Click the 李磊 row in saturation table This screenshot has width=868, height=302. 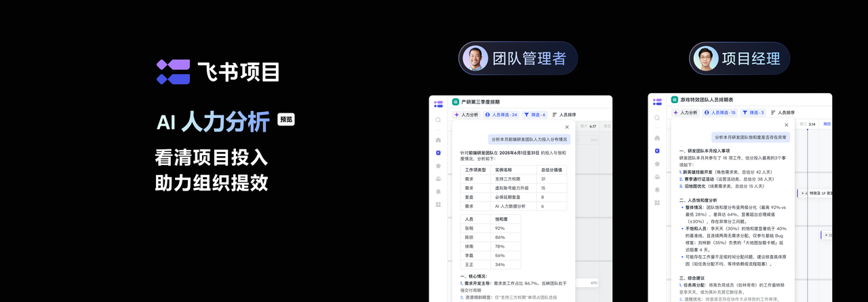[490, 255]
